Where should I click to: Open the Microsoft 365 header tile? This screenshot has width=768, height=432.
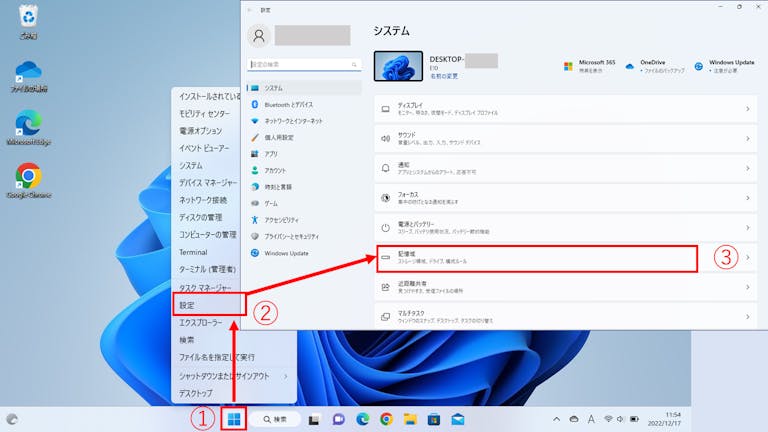coord(590,66)
